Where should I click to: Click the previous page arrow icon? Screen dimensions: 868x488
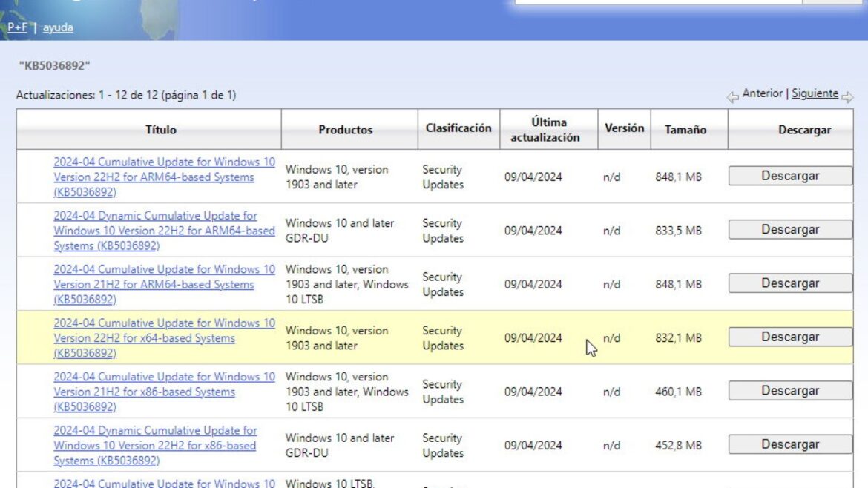coord(732,97)
